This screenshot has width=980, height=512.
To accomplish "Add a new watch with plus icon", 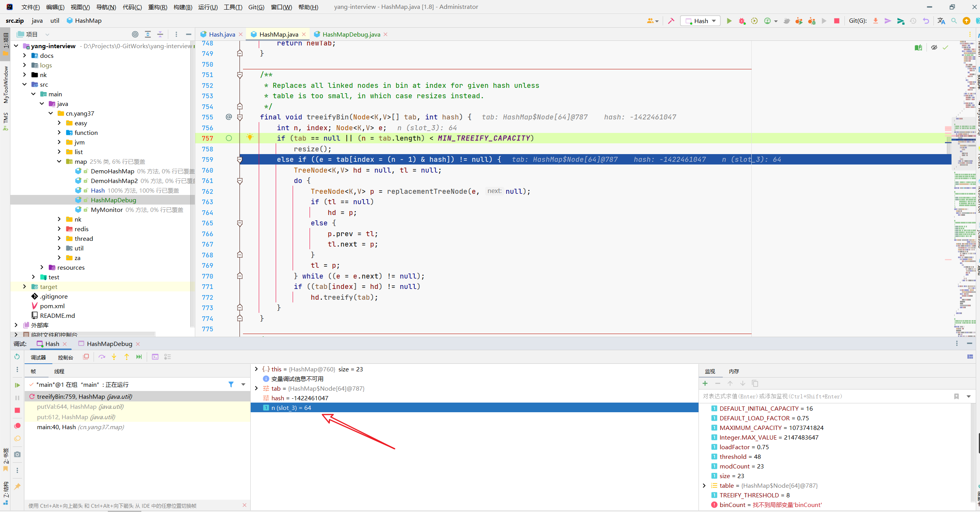I will (705, 383).
